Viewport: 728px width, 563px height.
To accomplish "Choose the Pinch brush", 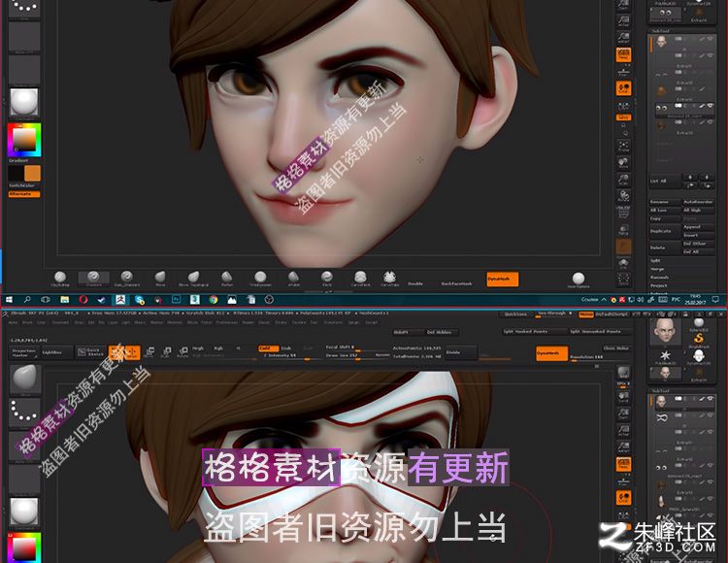I will pos(327,279).
